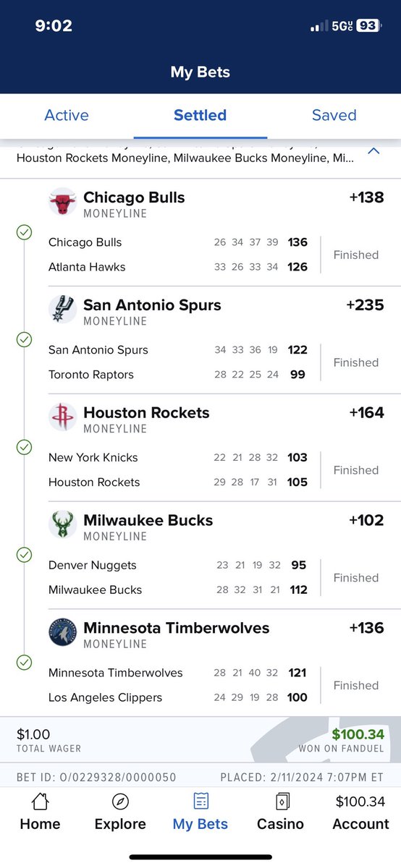This screenshot has width=401, height=868.
Task: Tap the Minnesota Timberwolves logo
Action: click(62, 633)
